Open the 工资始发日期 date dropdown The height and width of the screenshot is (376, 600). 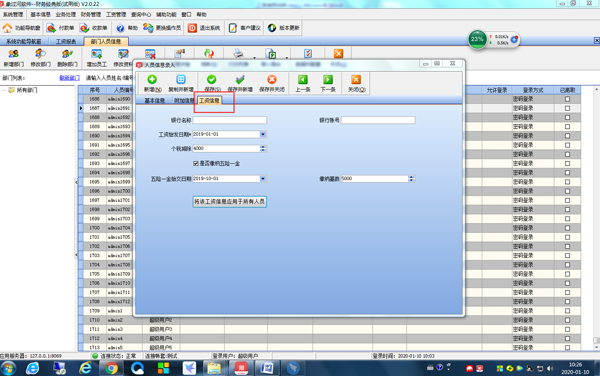point(263,134)
